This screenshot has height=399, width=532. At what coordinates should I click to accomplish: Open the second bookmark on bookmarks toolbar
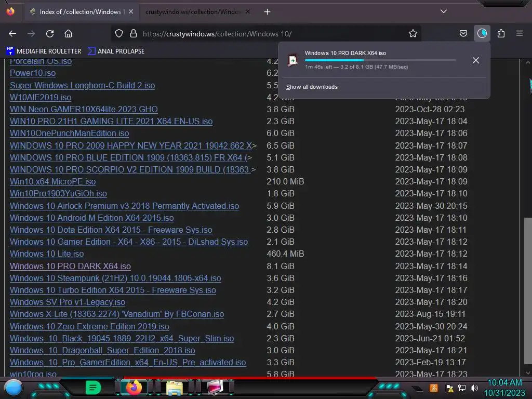pos(116,51)
